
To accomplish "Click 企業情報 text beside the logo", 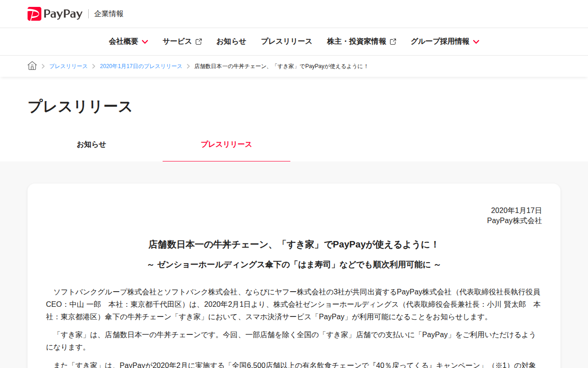I will pyautogui.click(x=109, y=14).
